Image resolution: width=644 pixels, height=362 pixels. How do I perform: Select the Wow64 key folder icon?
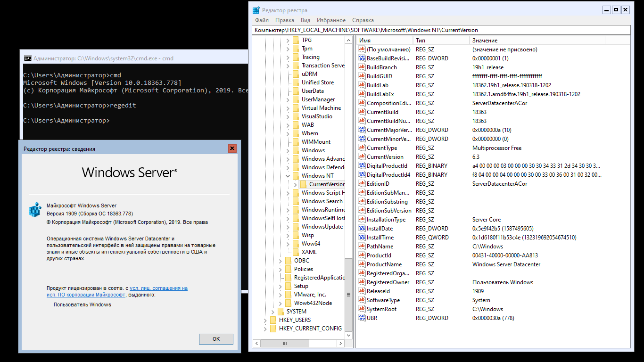click(x=296, y=244)
